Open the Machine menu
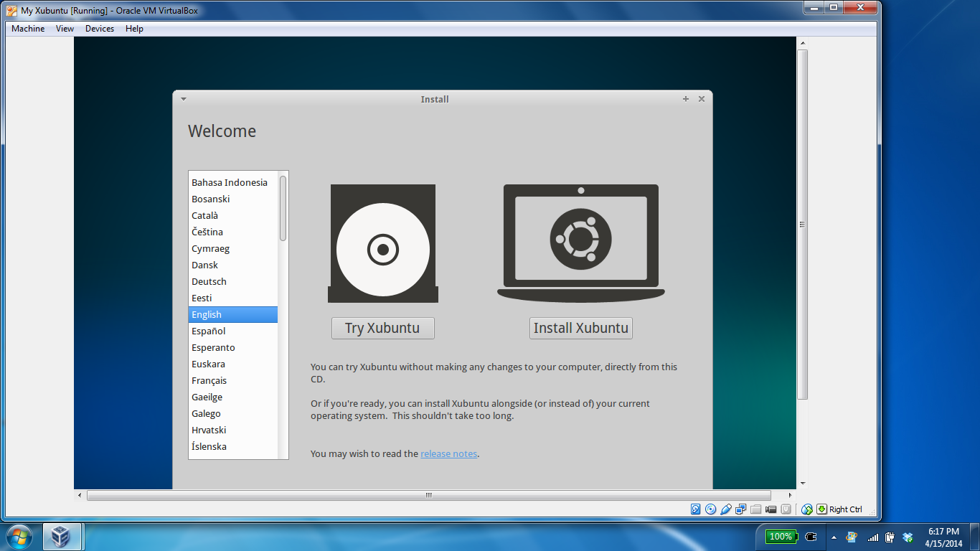980x551 pixels. pyautogui.click(x=28, y=29)
